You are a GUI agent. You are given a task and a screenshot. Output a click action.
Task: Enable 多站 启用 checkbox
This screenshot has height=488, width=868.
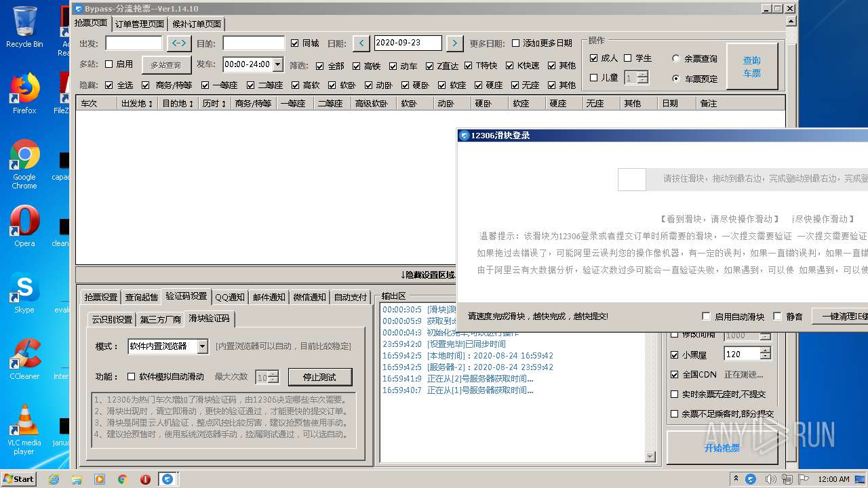click(108, 64)
